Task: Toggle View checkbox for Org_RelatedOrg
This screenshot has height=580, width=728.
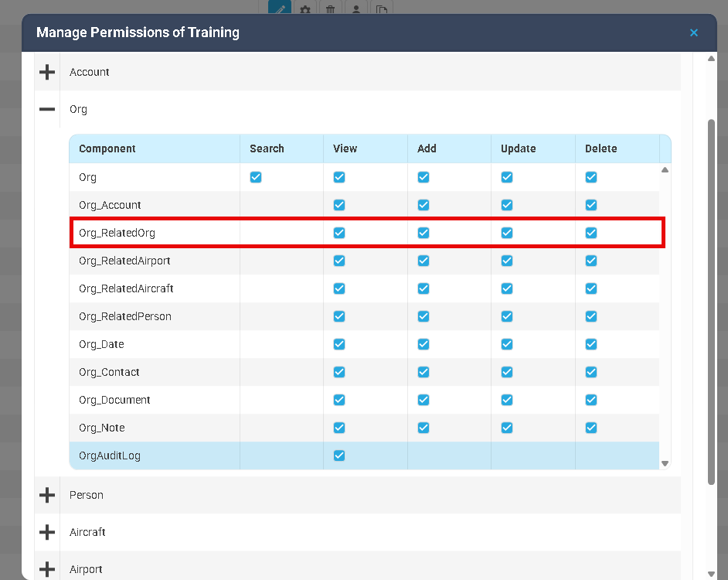Action: click(x=339, y=233)
